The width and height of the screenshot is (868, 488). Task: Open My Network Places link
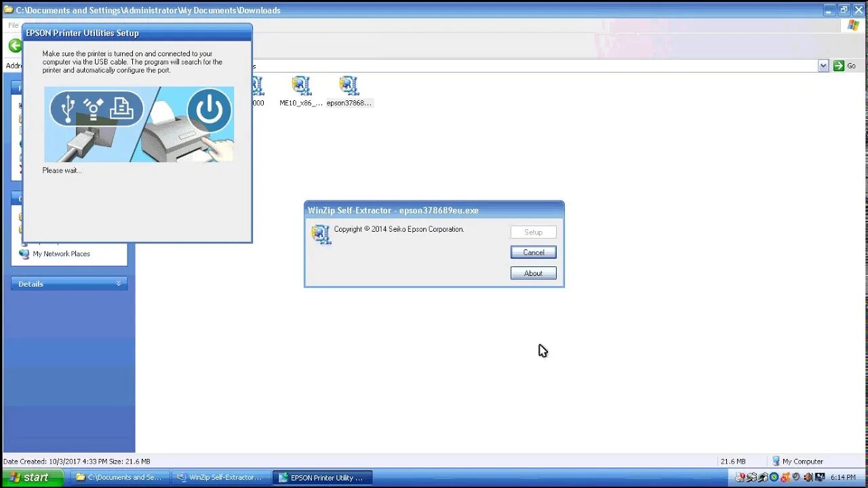(61, 253)
